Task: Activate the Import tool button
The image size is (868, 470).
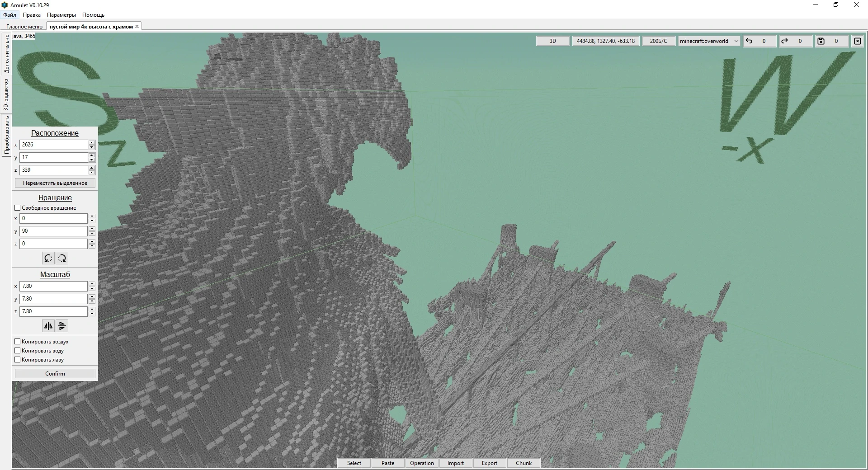Action: (x=456, y=463)
